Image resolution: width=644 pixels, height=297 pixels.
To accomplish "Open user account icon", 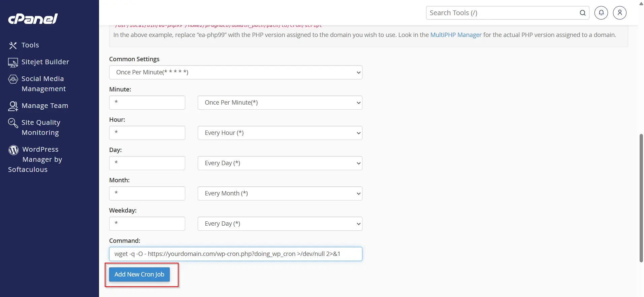I will pos(620,13).
